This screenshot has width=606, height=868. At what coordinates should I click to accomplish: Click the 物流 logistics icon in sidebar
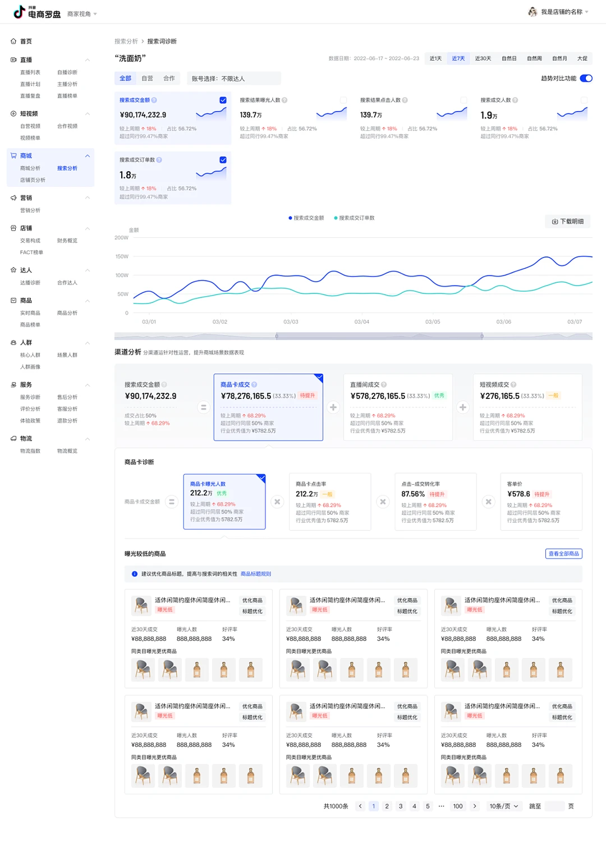(13, 439)
